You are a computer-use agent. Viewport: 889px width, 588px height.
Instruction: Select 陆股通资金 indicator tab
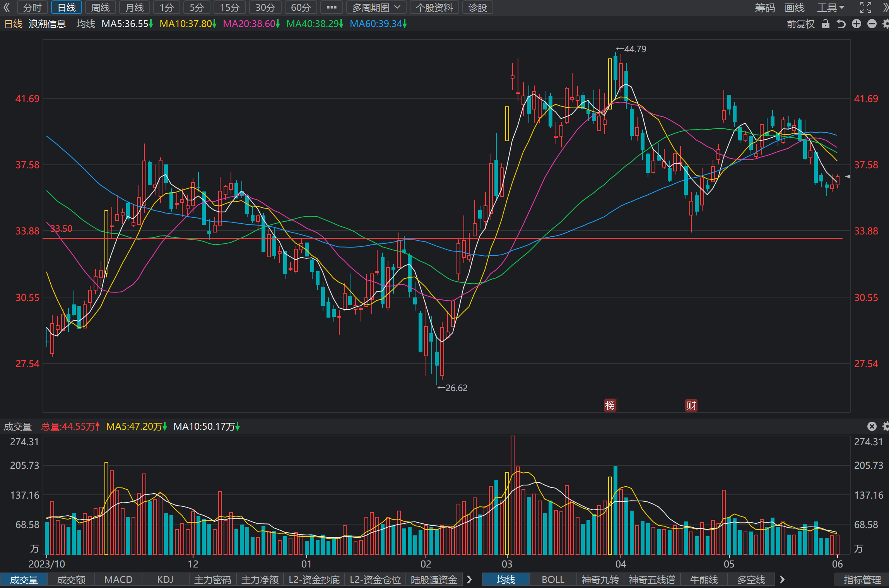click(434, 580)
